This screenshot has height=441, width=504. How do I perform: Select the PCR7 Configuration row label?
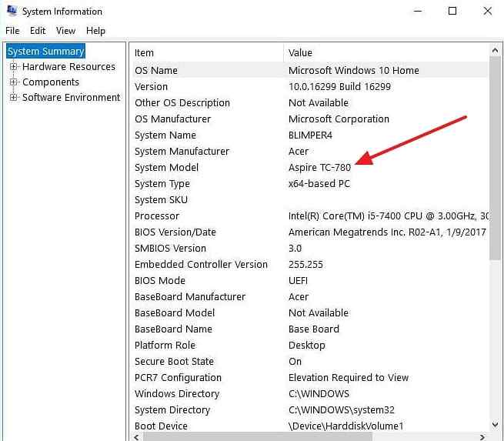pos(178,378)
